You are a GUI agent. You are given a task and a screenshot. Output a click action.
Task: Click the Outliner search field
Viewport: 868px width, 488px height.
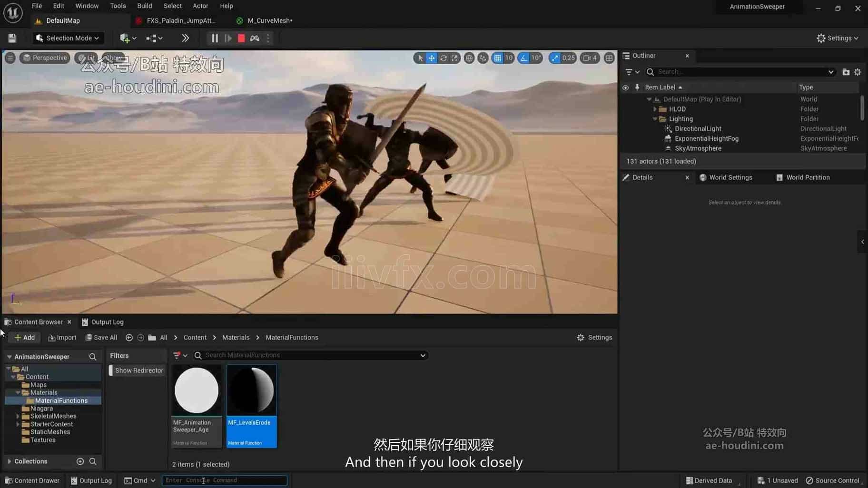(740, 72)
